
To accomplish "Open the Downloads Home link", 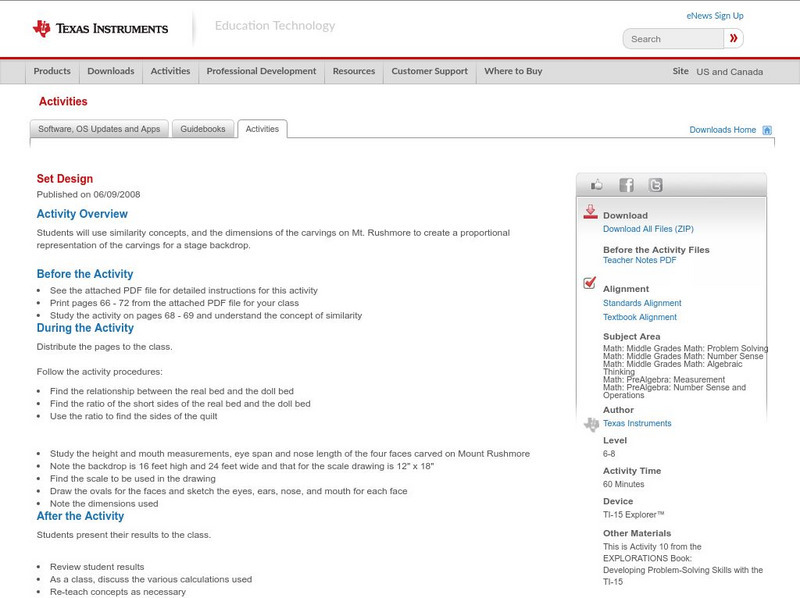I will (722, 130).
